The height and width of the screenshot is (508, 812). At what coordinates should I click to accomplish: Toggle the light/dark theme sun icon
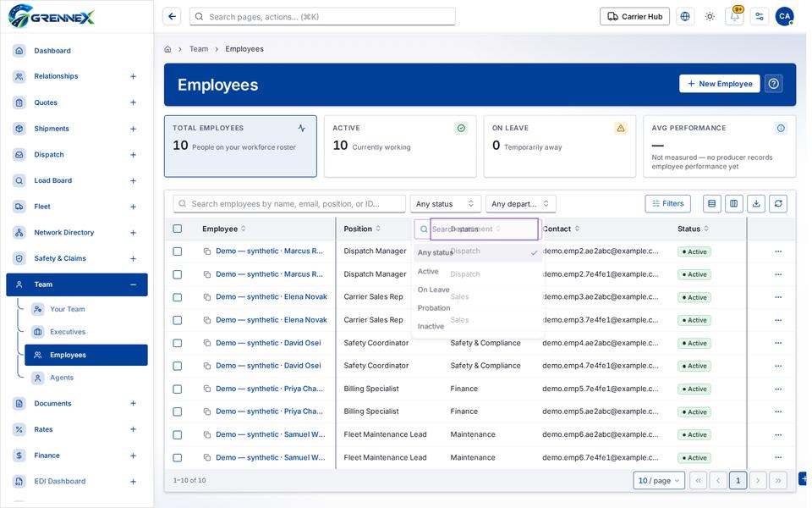710,17
